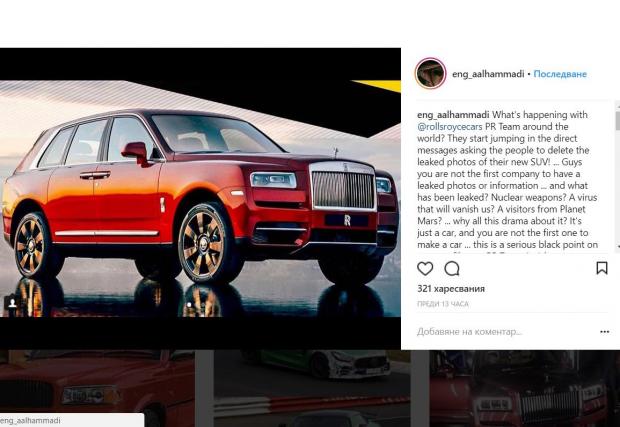The image size is (620, 427).
Task: Click the Последване follow link
Action: 560,74
